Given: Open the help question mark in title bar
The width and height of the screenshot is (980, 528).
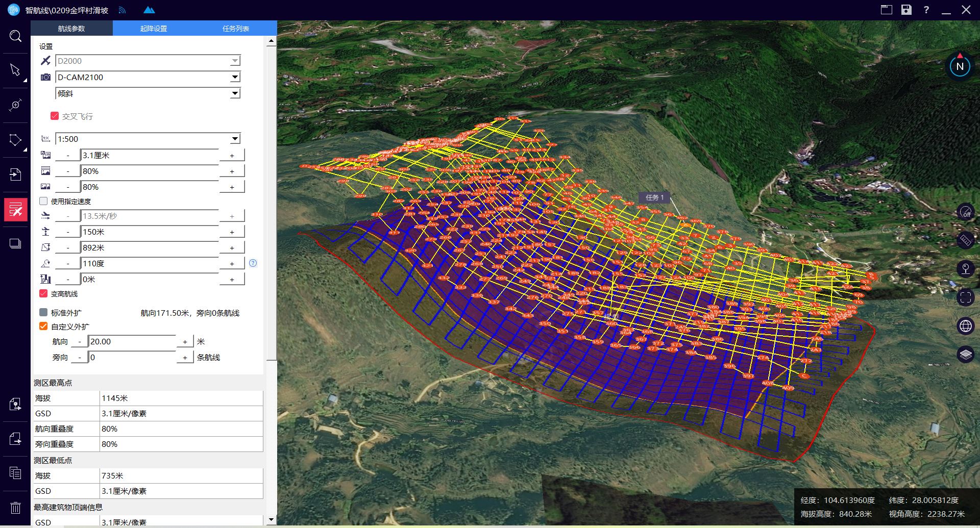Looking at the screenshot, I should [926, 10].
